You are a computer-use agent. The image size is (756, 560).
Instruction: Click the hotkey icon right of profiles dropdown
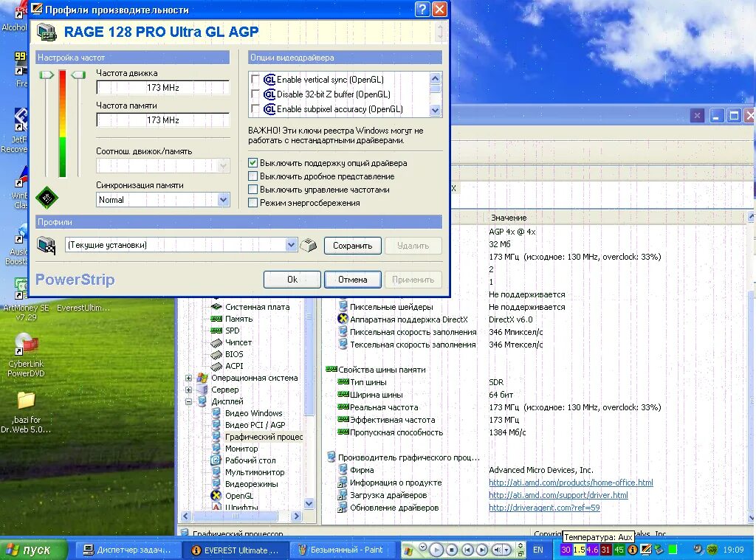click(x=309, y=245)
